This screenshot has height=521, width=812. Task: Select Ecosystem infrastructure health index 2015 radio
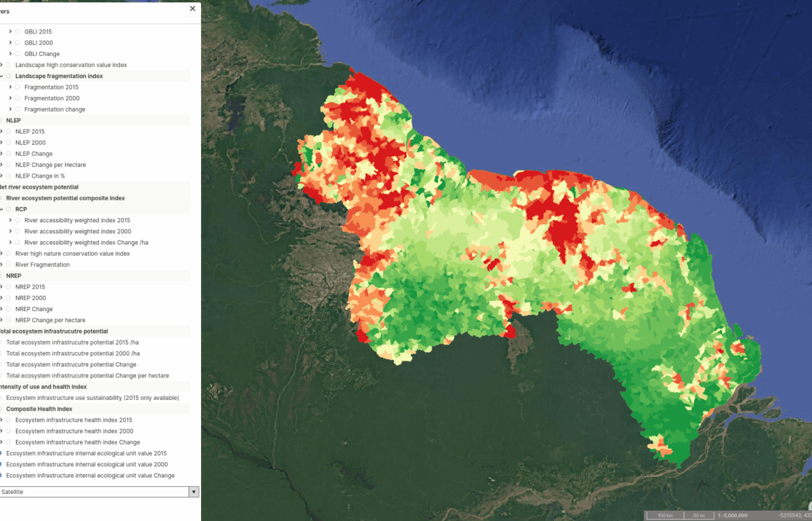pyautogui.click(x=9, y=420)
